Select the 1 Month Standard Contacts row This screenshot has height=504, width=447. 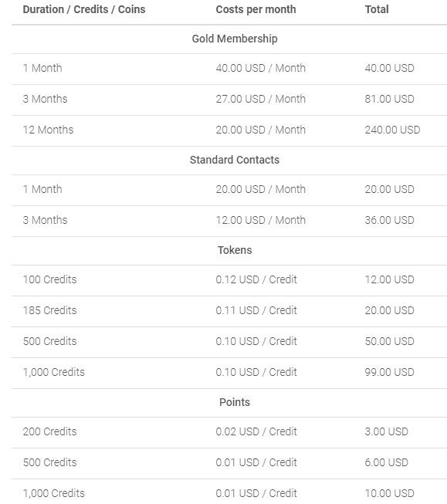coord(229,191)
